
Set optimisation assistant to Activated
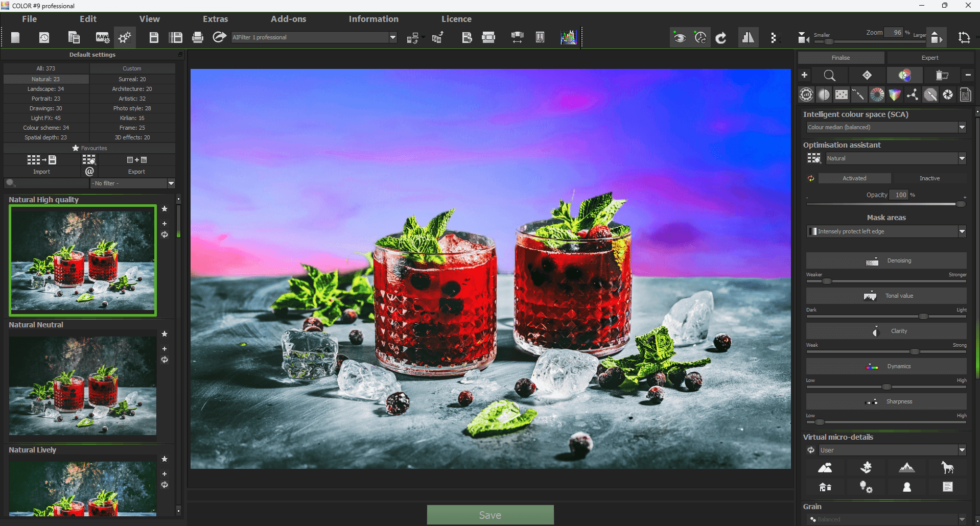pyautogui.click(x=855, y=178)
